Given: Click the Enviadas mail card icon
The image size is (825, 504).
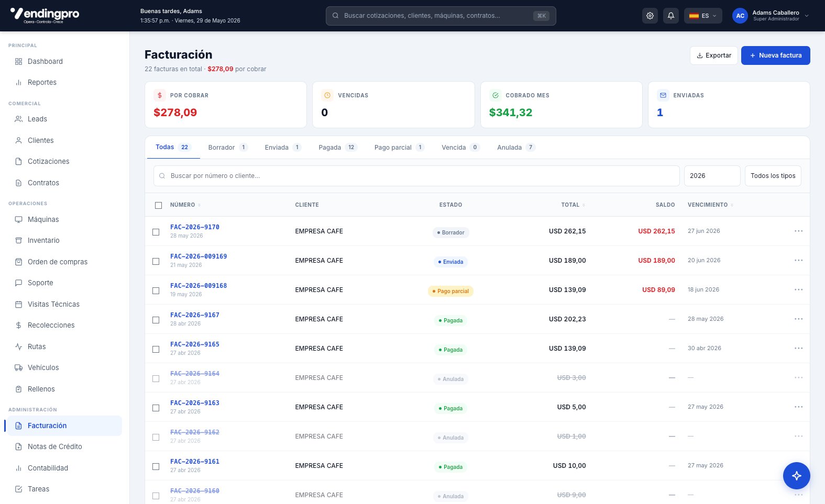Looking at the screenshot, I should 663,95.
